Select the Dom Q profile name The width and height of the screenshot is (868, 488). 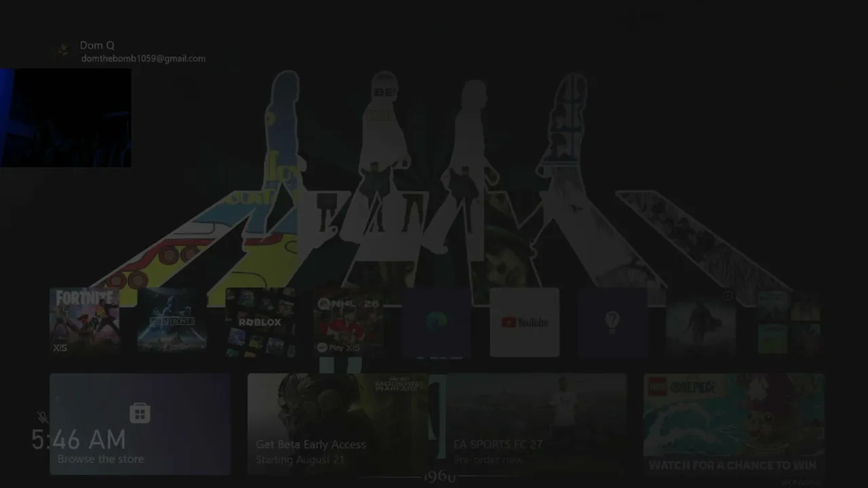point(97,45)
